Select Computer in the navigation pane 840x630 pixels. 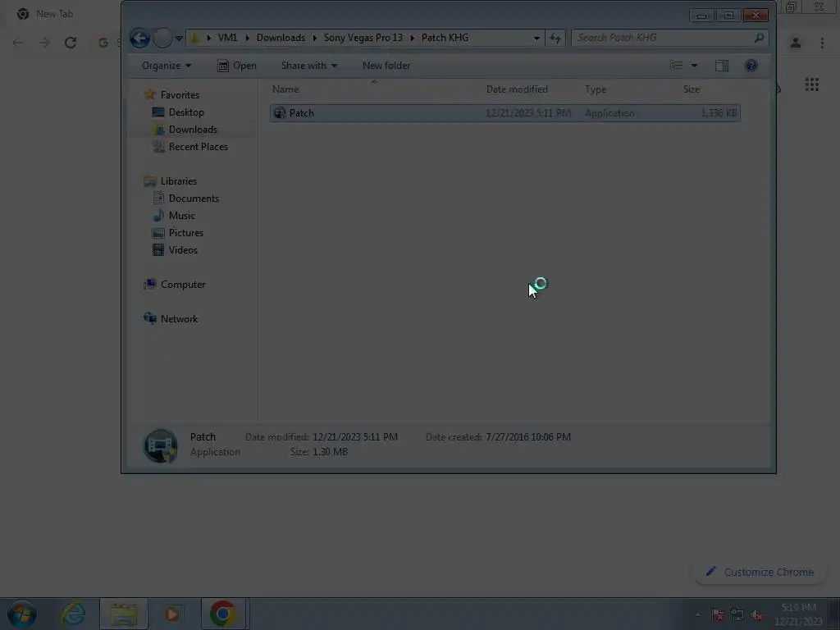[183, 285]
